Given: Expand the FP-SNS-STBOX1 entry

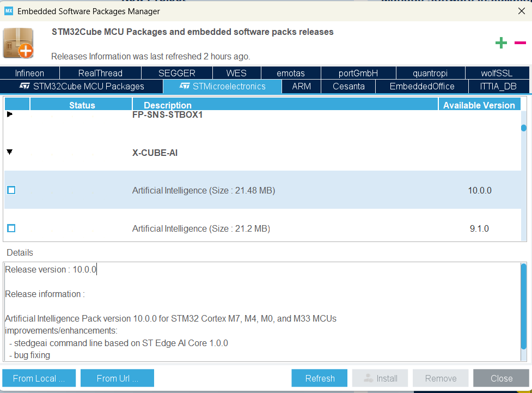Looking at the screenshot, I should [9, 114].
